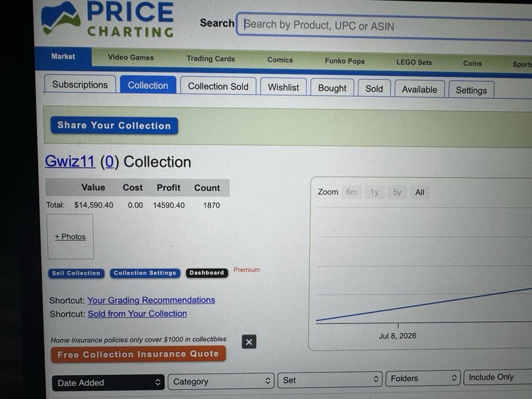Open the Include Only dropdown
The width and height of the screenshot is (532, 399).
tap(497, 377)
